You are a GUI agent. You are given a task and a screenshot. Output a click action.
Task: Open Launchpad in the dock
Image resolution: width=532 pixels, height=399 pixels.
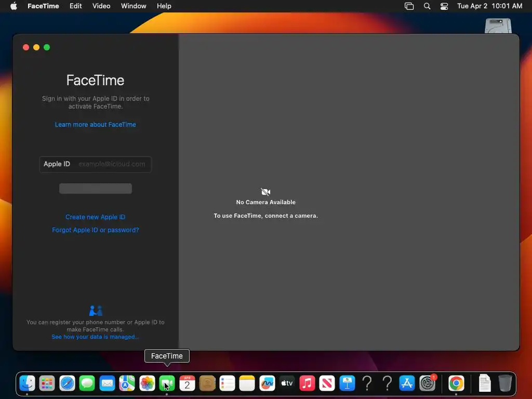[x=47, y=383]
